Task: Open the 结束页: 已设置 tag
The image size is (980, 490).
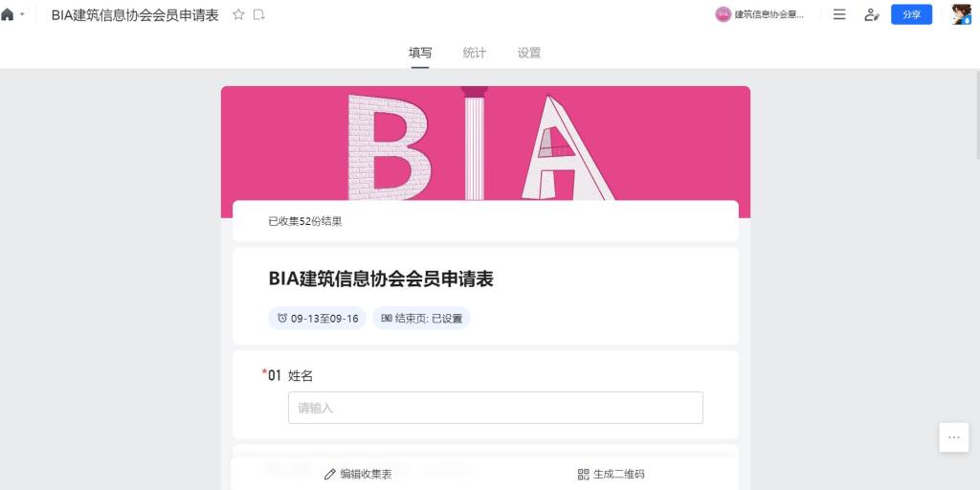Action: click(421, 318)
